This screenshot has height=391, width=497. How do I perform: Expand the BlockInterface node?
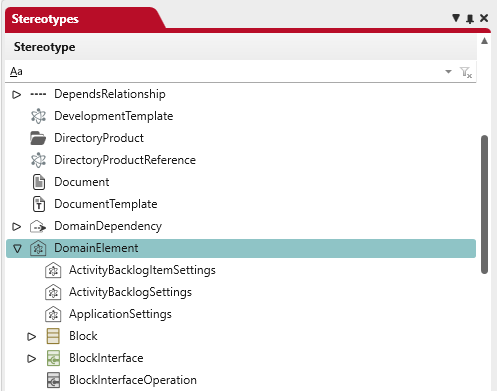[x=31, y=359]
